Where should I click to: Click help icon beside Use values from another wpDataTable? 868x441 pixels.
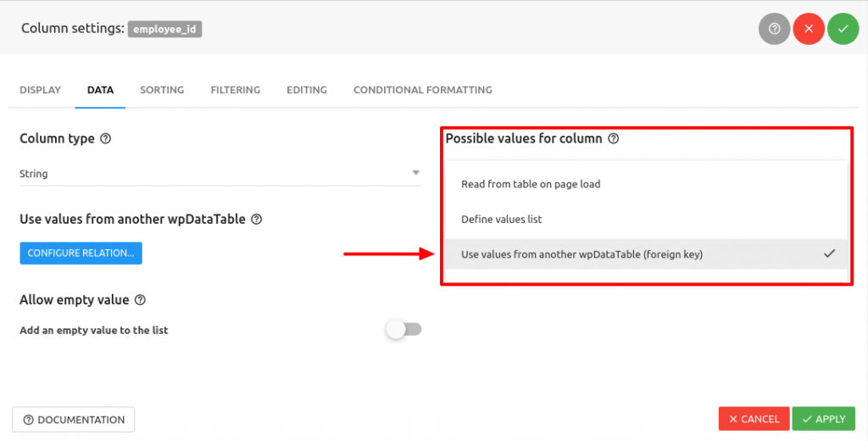[x=257, y=220]
